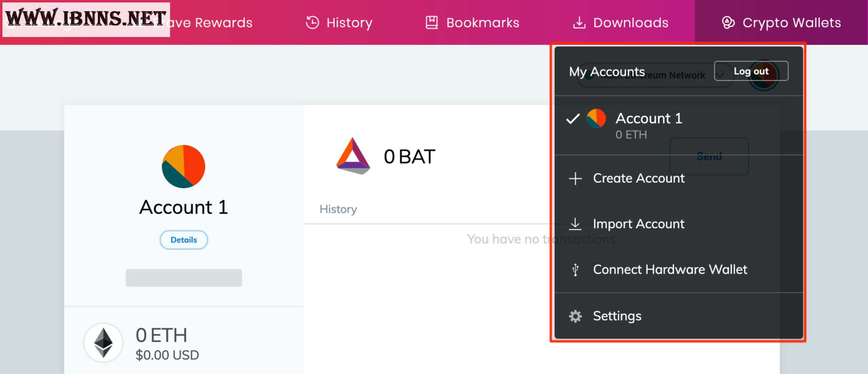Image resolution: width=868 pixels, height=374 pixels.
Task: Select Account 1 in My Accounts menu
Action: [x=679, y=125]
